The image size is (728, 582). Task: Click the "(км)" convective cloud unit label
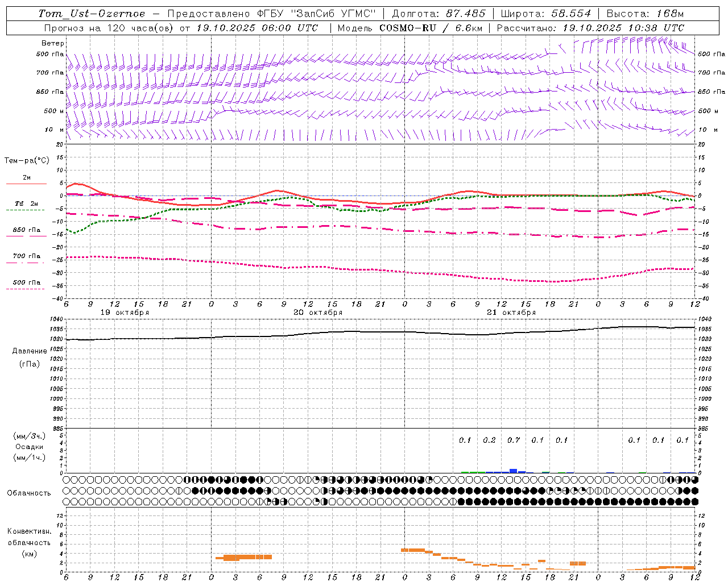pyautogui.click(x=29, y=554)
